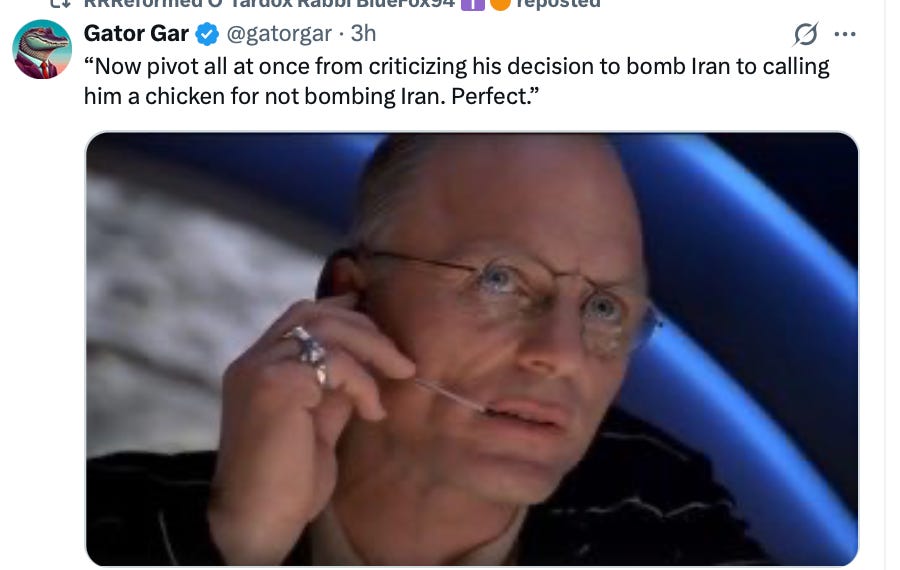Screen dimensions: 900x570
Task: Open the attached photo of man with headset
Action: [472, 349]
